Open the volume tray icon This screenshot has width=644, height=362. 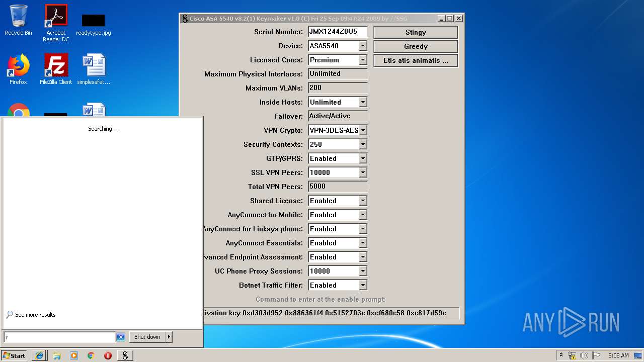tap(584, 355)
